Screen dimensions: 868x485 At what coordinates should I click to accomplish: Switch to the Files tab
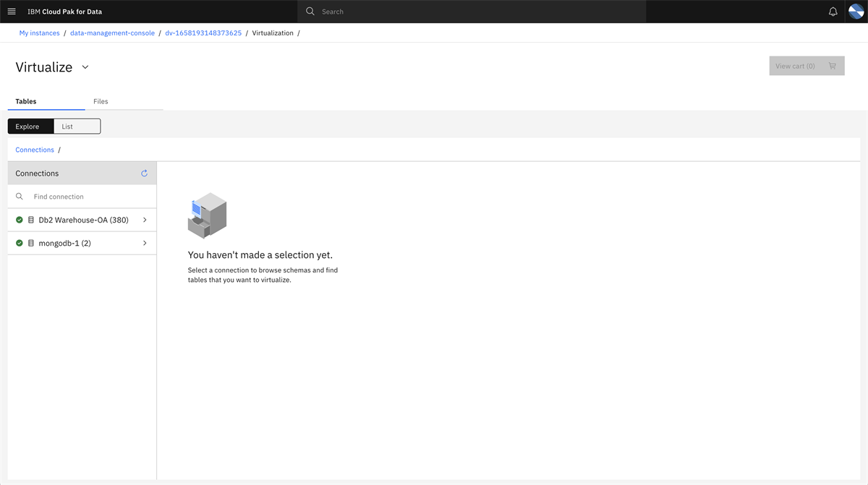tap(101, 101)
